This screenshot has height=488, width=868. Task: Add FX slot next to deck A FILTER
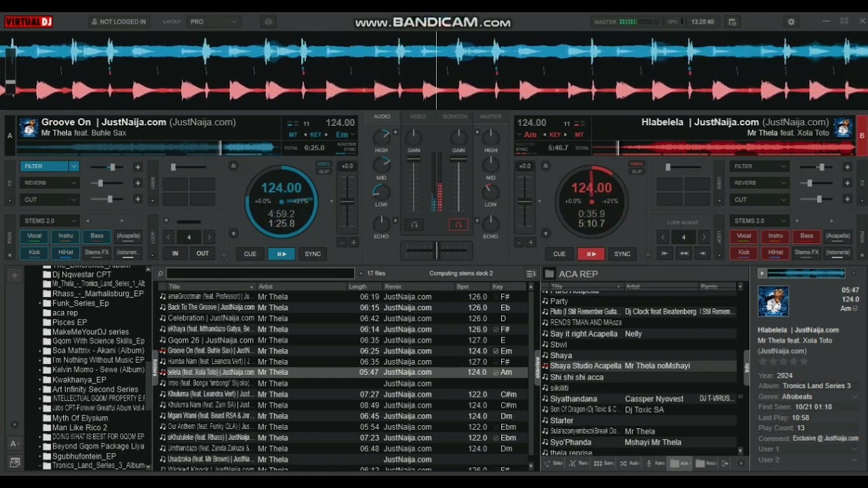click(x=138, y=167)
